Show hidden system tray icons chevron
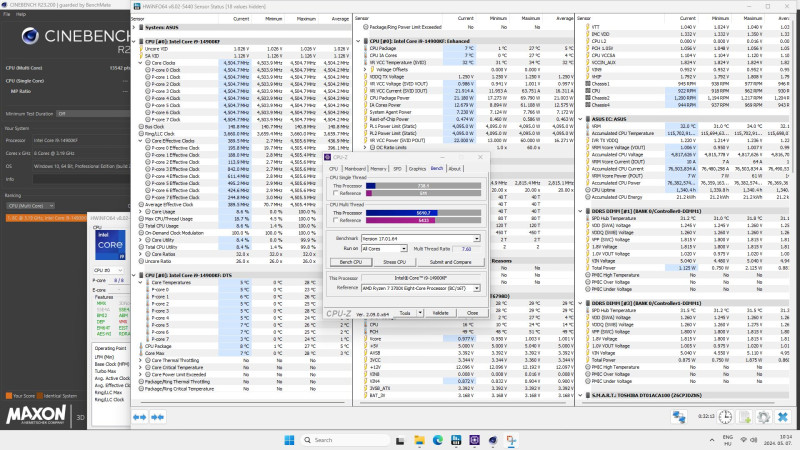 coord(712,440)
